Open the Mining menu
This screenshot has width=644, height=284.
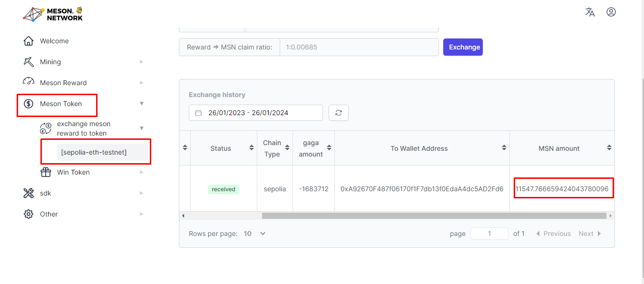pyautogui.click(x=50, y=62)
